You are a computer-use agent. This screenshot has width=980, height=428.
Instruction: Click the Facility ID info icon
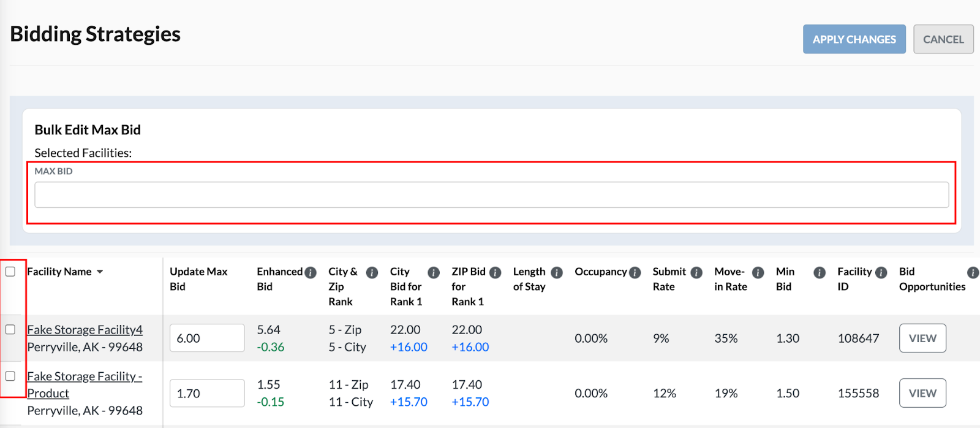point(881,272)
